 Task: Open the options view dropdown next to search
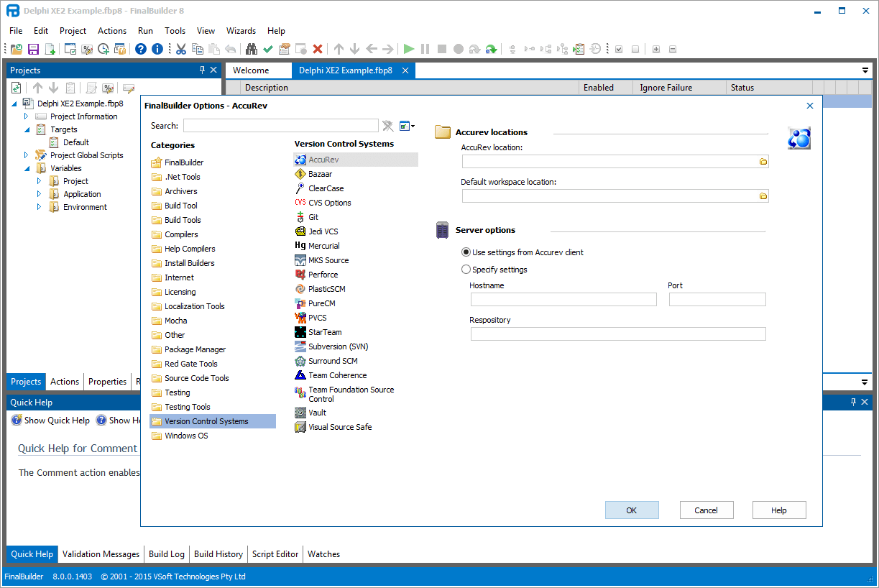(408, 126)
